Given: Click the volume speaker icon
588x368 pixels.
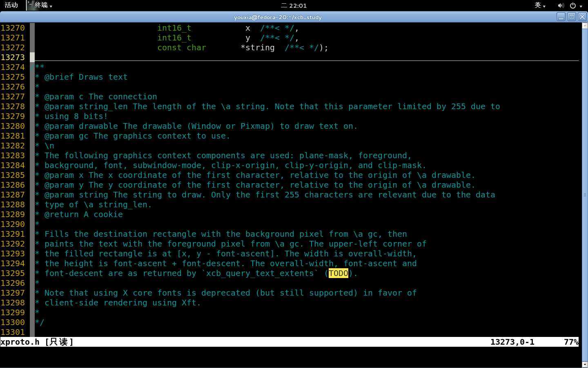Looking at the screenshot, I should tap(561, 5).
